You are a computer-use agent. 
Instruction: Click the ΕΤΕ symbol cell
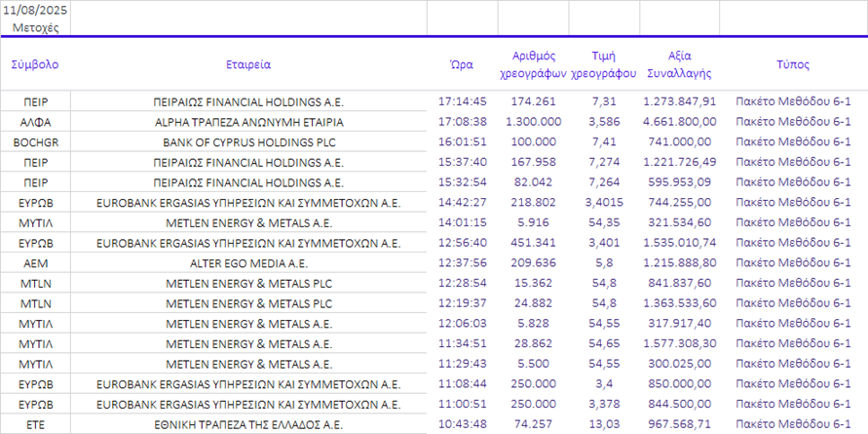35,424
